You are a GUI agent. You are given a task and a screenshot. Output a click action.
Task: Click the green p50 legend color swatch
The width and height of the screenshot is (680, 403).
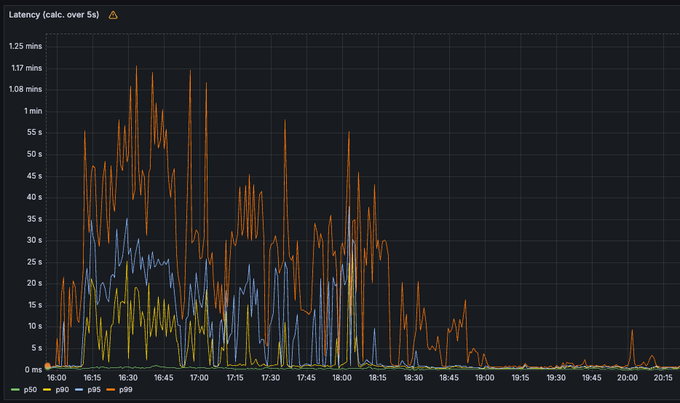[15, 390]
